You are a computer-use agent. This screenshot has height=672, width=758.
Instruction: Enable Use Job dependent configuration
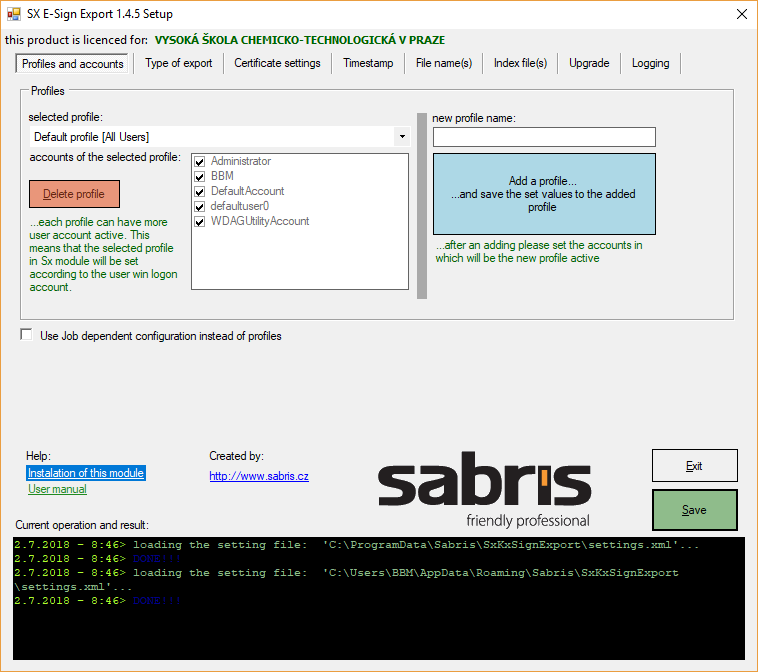click(26, 335)
